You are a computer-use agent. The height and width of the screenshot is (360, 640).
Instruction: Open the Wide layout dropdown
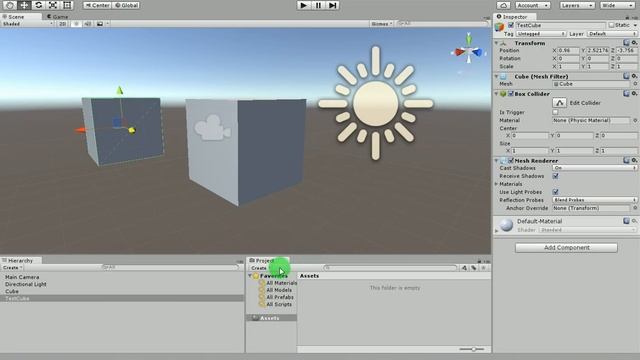coord(617,5)
